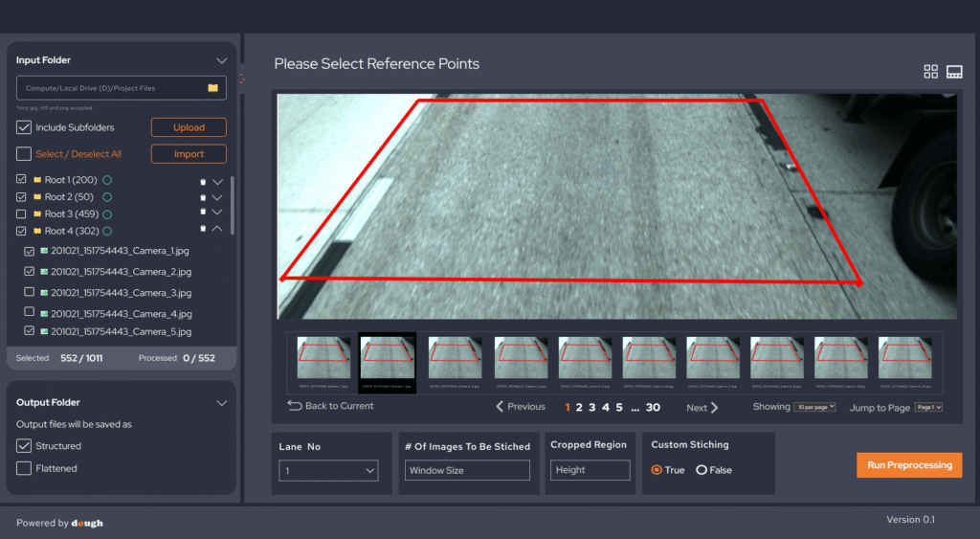The image size is (980, 539).
Task: Open the 10 per page dropdown
Action: [x=814, y=407]
